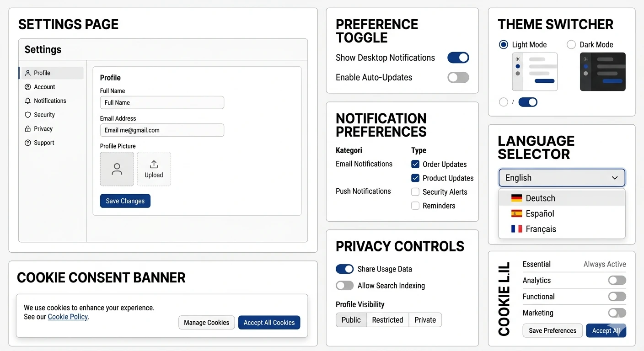This screenshot has height=351, width=644.
Task: Open the Security settings section
Action: click(x=52, y=115)
